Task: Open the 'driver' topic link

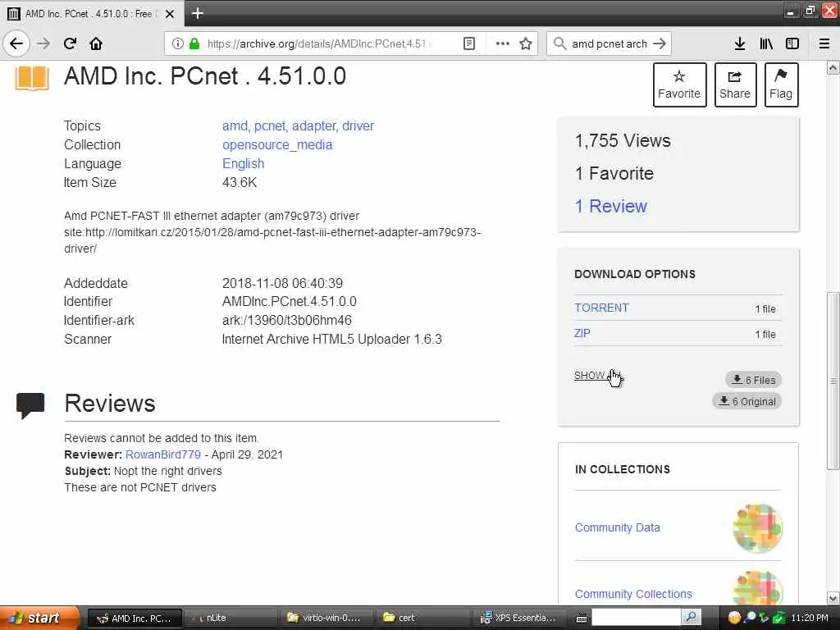Action: (358, 126)
